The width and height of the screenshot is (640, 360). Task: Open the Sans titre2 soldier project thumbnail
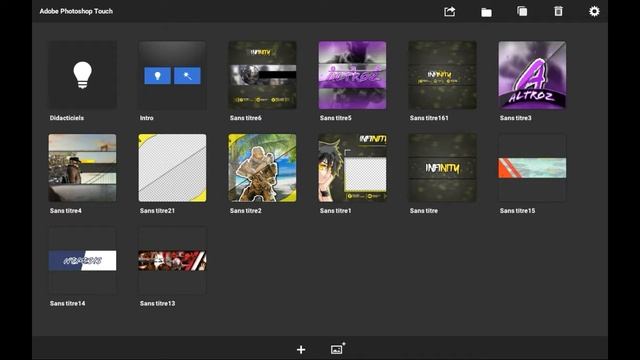262,168
